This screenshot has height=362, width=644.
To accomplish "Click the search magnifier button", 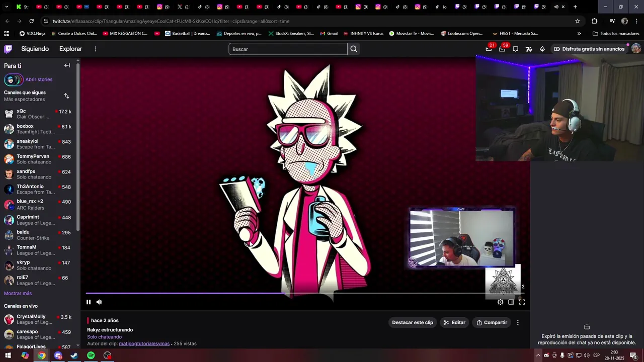I will [x=354, y=49].
